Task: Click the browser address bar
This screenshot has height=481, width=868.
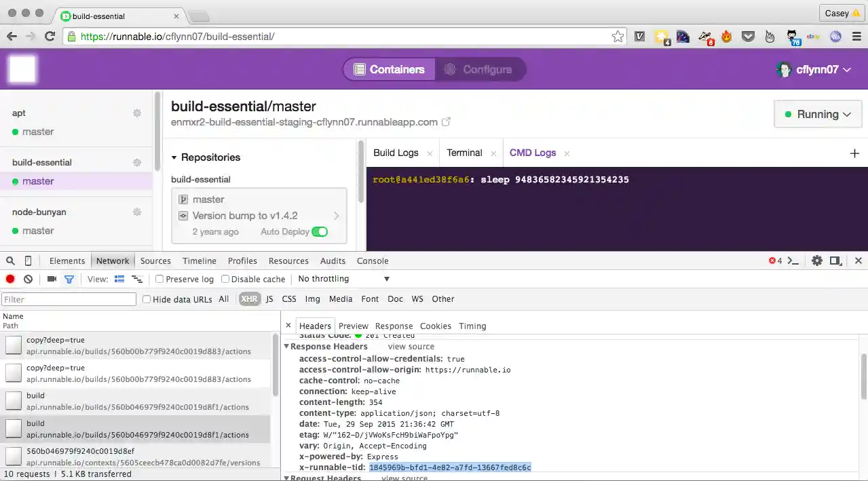Action: tap(343, 37)
